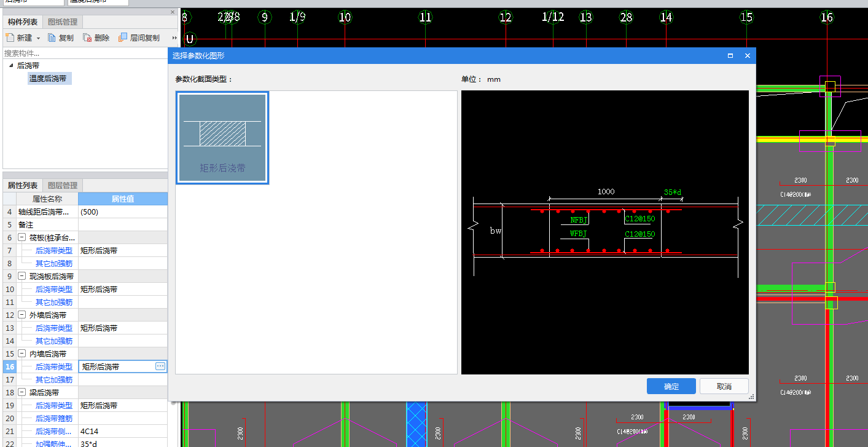Screen dimensions: 868x447
Task: Open the dropdown arrow next to 新建
Action: point(38,38)
